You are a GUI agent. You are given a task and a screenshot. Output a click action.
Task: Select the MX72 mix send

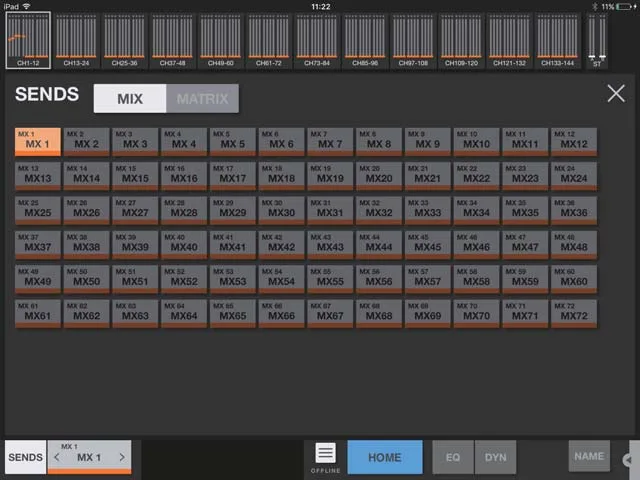[x=574, y=313]
